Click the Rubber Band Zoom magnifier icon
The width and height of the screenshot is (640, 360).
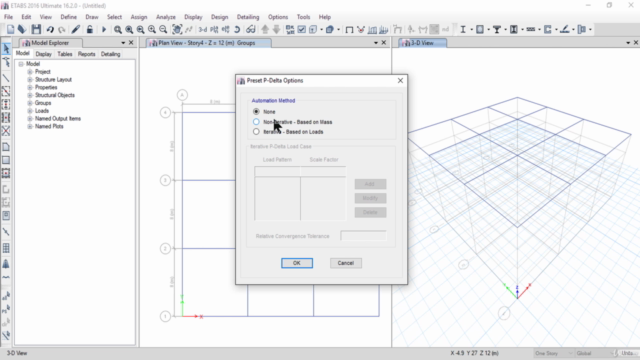coord(118,29)
